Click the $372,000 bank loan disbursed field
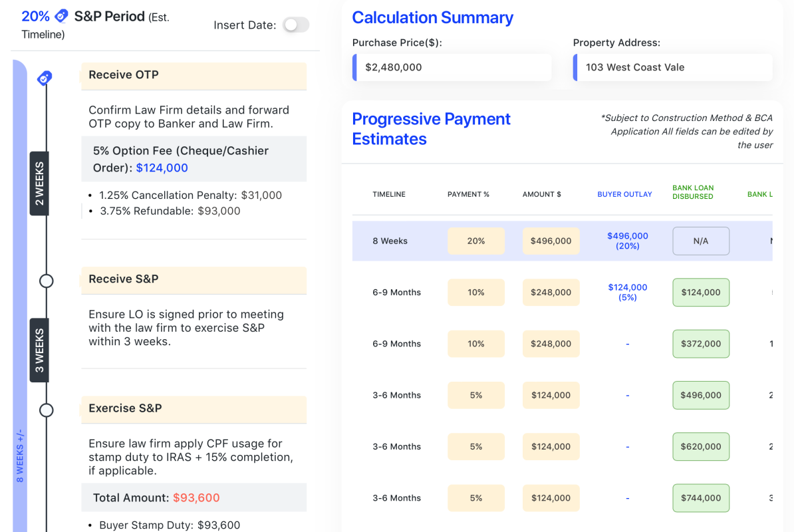 coord(701,344)
